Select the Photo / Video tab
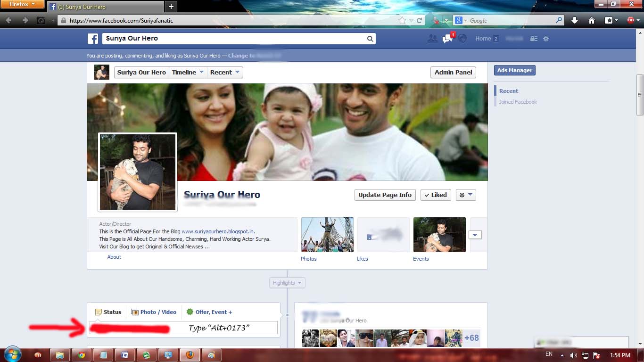Image resolution: width=644 pixels, height=362 pixels. click(154, 312)
